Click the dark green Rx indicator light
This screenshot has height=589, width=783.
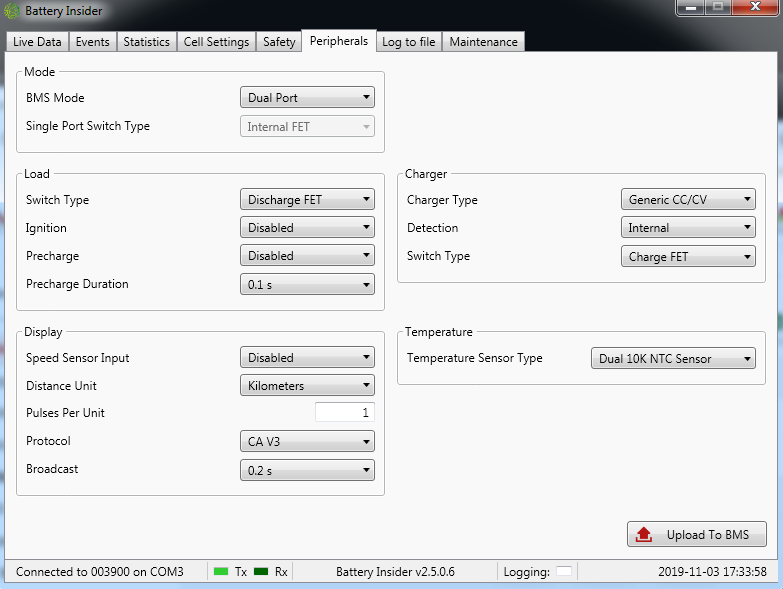[x=261, y=571]
